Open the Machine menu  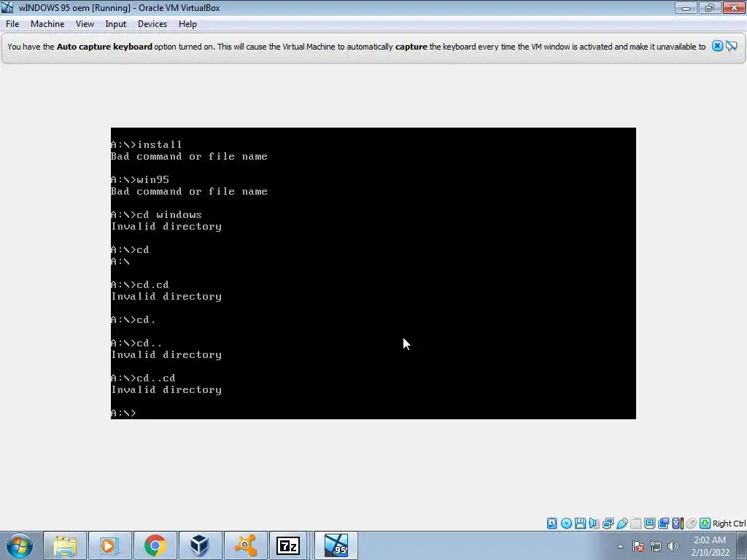point(47,24)
